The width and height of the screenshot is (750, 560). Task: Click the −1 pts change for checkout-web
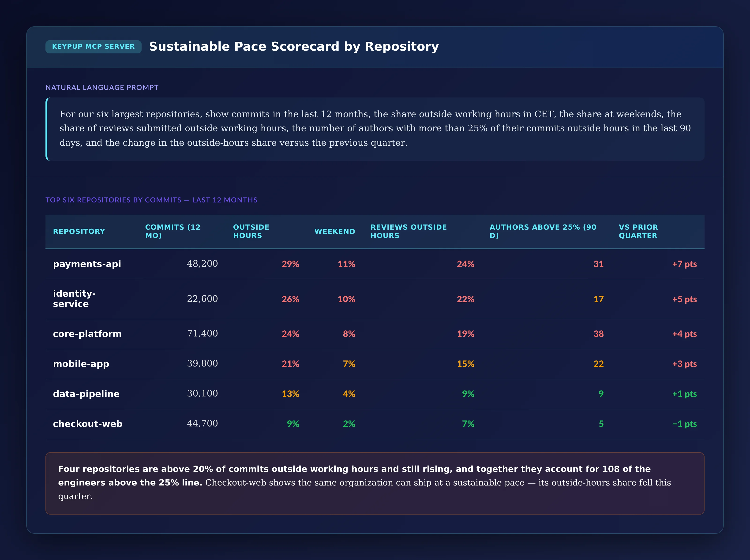coord(684,424)
